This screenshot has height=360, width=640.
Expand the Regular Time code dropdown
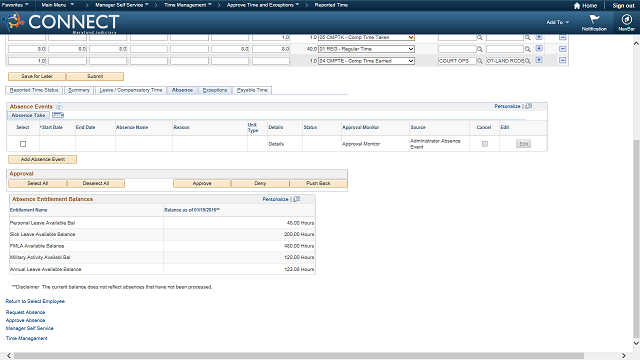click(411, 49)
